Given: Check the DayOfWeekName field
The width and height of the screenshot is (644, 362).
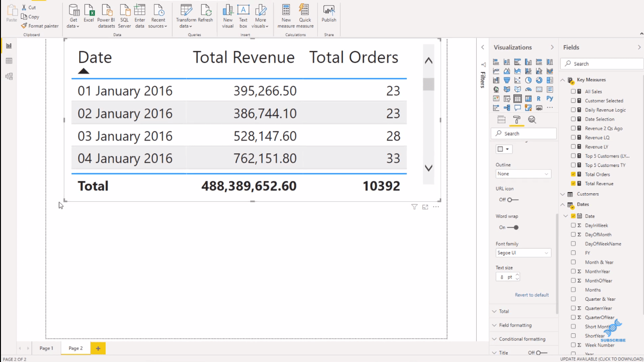Looking at the screenshot, I should (573, 244).
